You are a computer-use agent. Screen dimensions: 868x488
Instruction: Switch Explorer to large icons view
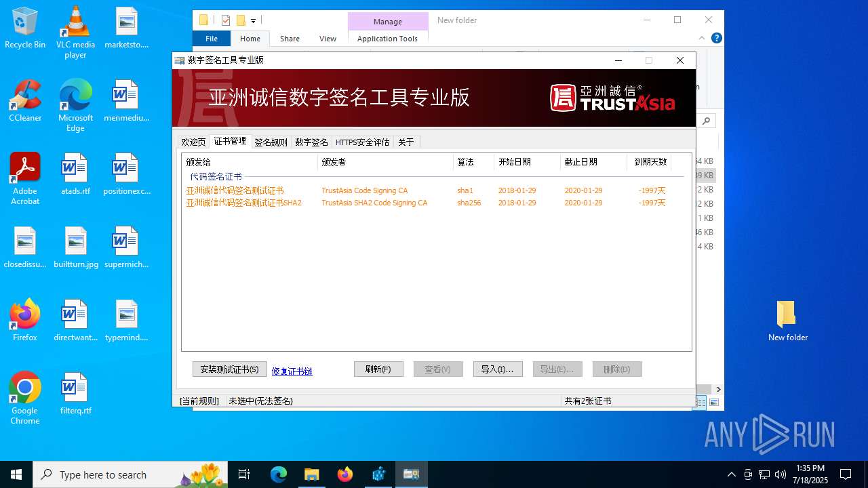713,403
